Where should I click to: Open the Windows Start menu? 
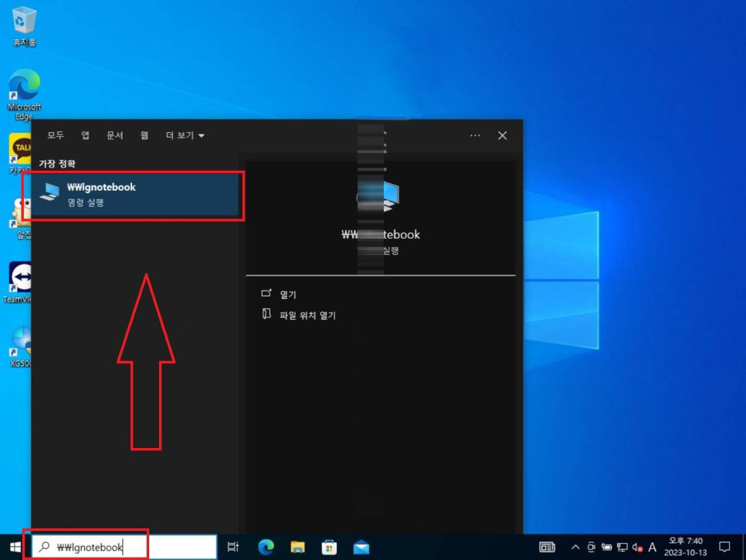(15, 547)
